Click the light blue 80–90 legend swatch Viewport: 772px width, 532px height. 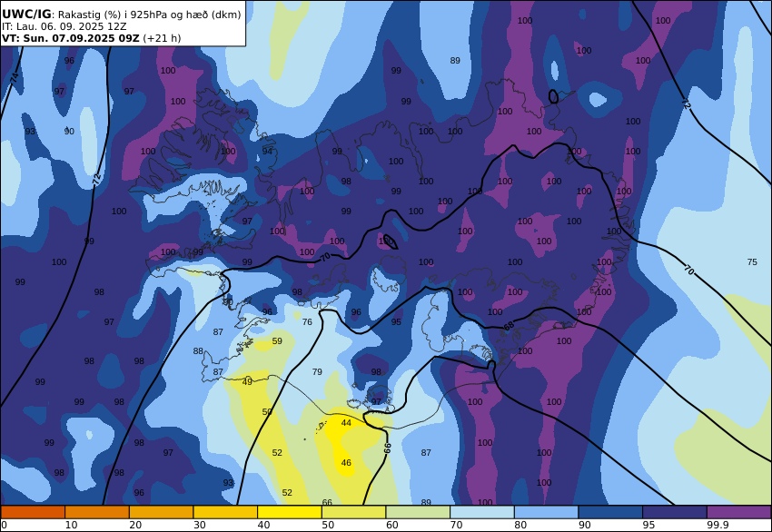547,512
